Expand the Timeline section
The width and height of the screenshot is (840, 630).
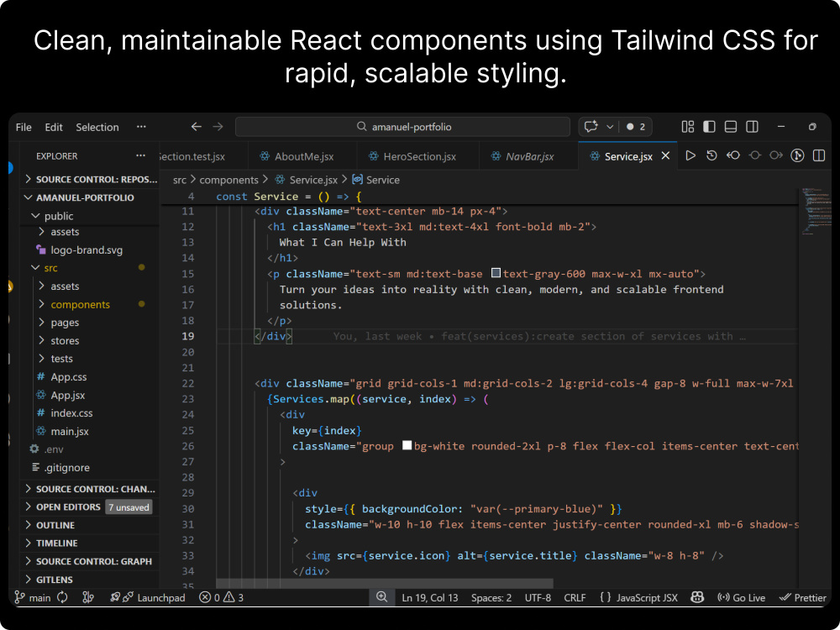click(x=90, y=543)
